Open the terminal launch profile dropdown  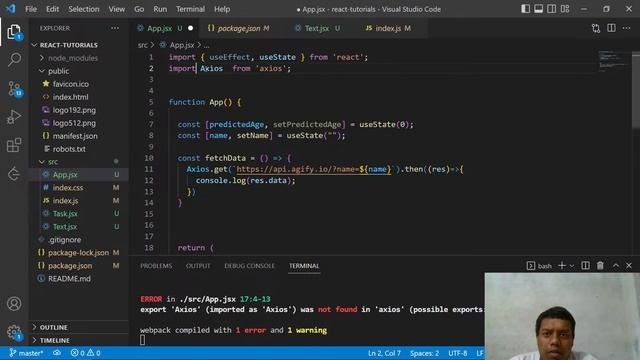(x=571, y=266)
